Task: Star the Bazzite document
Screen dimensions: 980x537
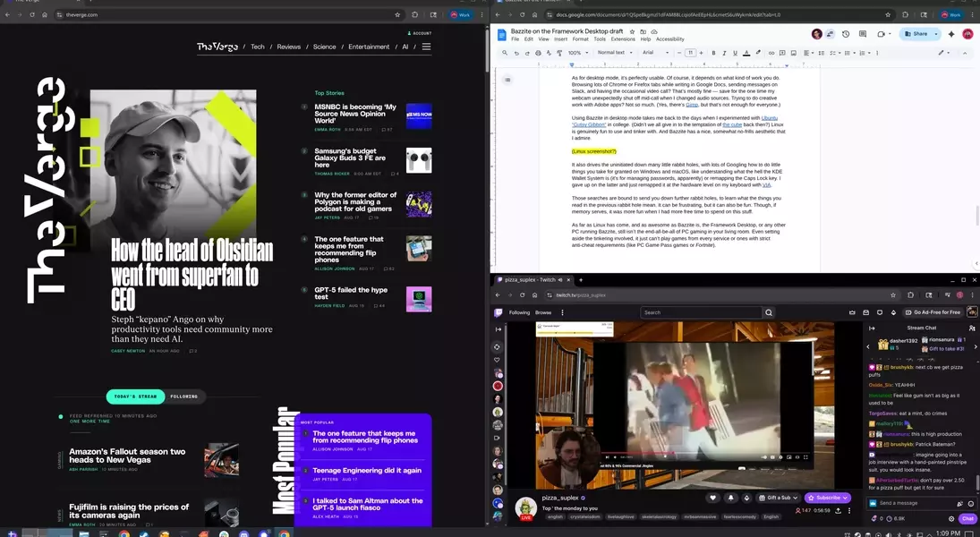Action: [x=632, y=31]
